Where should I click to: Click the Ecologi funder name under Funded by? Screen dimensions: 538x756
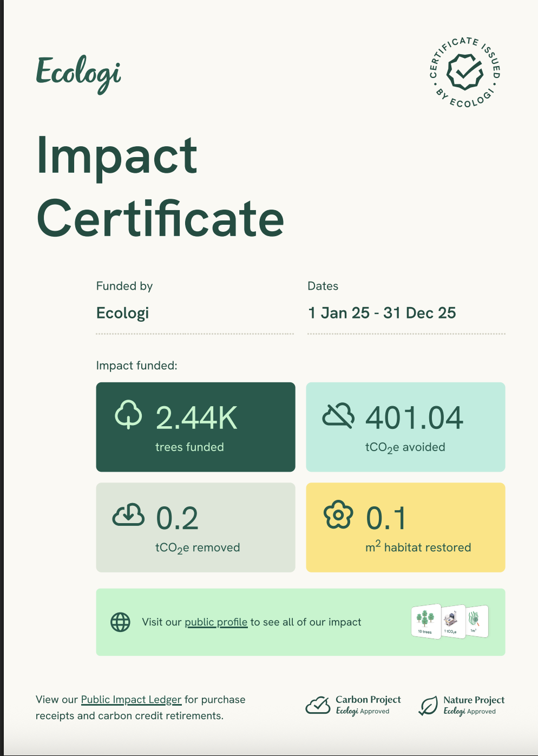click(122, 313)
